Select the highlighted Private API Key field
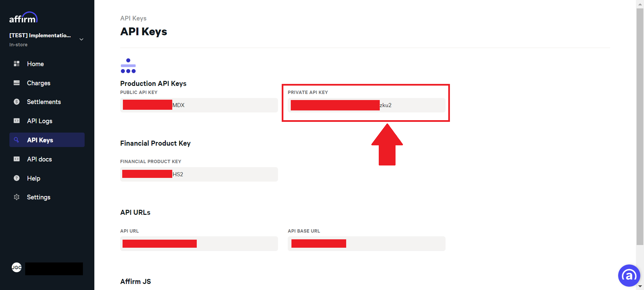 click(x=366, y=105)
